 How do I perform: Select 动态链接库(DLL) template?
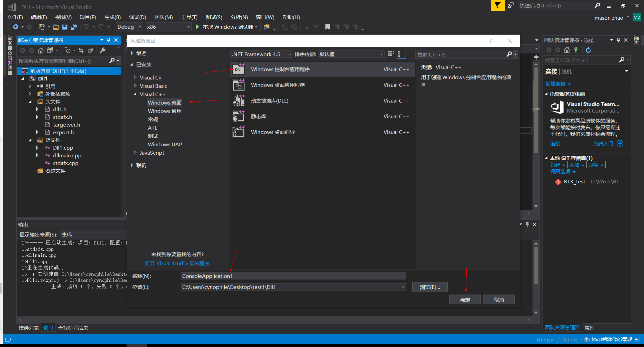(322, 101)
